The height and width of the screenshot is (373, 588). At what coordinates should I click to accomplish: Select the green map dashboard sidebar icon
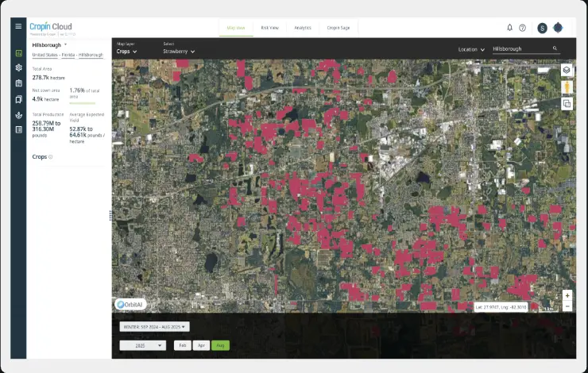click(19, 53)
